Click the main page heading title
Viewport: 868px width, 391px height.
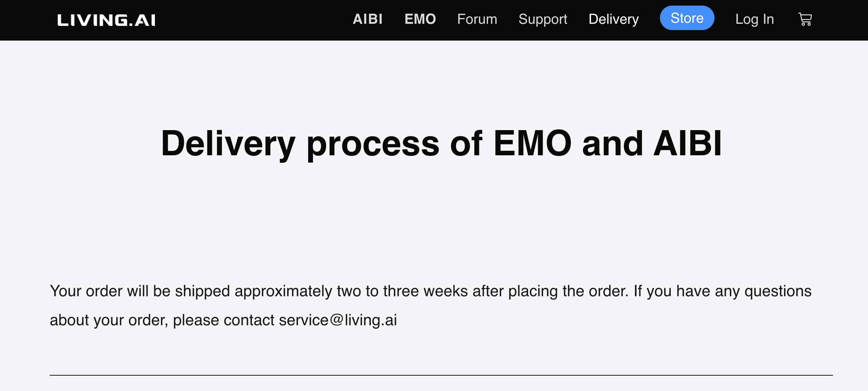441,143
